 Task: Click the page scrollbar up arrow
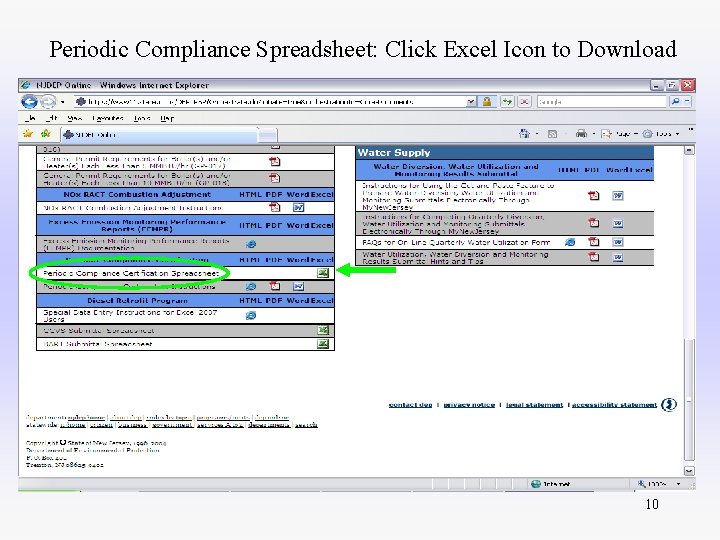tap(689, 150)
